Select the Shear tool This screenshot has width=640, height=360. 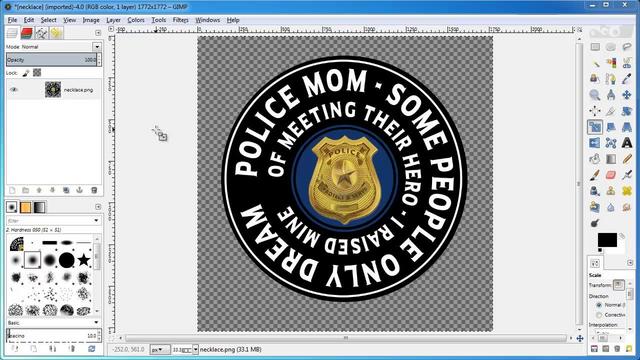click(611, 127)
